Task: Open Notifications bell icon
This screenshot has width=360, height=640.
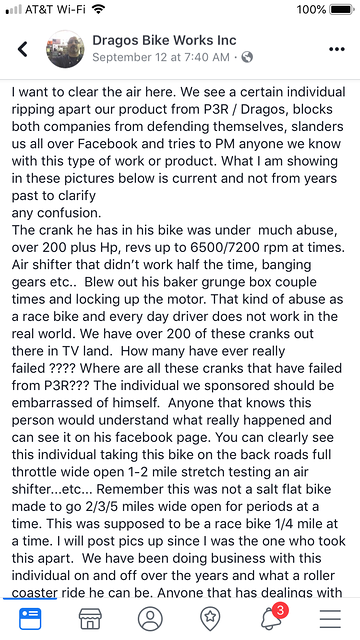Action: (270, 619)
